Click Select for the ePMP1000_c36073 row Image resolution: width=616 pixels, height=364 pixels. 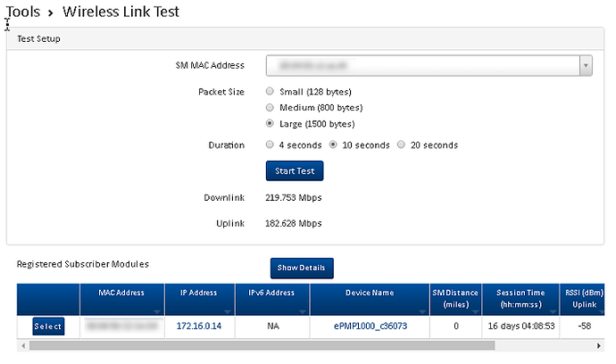48,327
